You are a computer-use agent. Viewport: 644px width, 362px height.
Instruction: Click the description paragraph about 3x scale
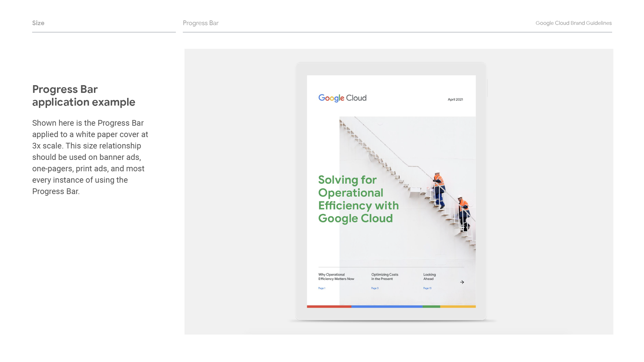coord(90,157)
